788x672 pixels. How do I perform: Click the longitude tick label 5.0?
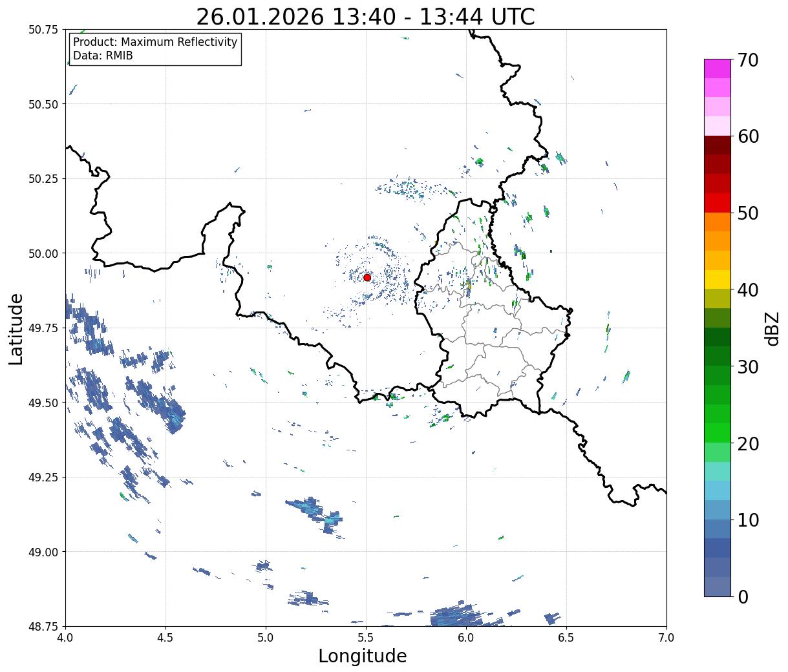266,638
